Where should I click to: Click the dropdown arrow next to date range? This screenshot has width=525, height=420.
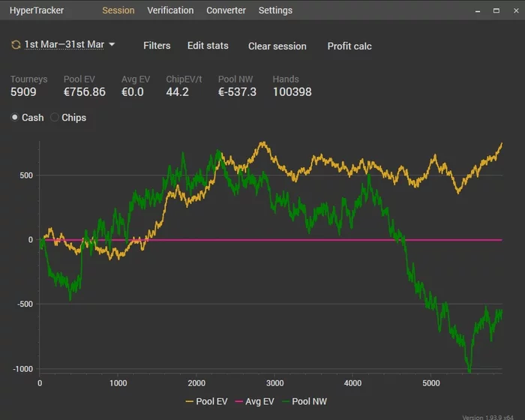tap(112, 45)
